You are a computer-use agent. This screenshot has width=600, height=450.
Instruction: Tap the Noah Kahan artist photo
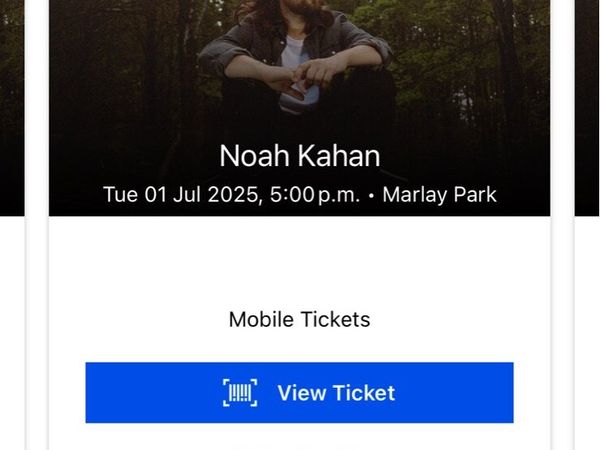pos(300,108)
